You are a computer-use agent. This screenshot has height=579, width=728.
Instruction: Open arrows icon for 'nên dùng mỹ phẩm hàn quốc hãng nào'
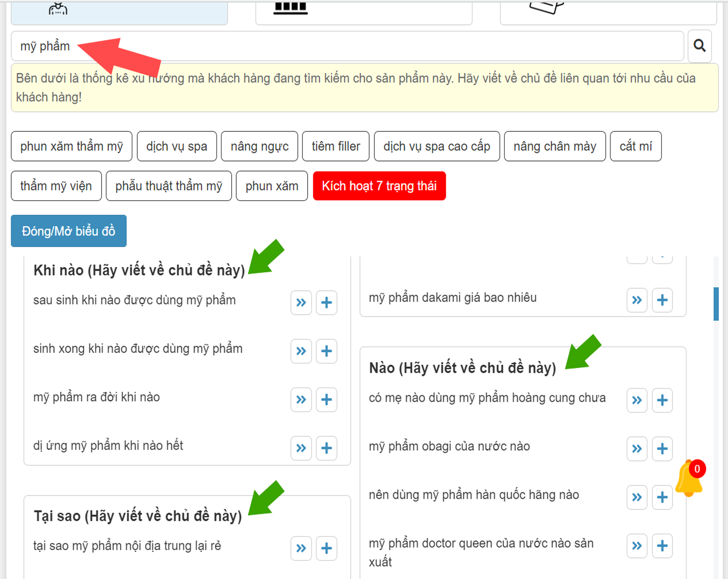click(x=637, y=498)
